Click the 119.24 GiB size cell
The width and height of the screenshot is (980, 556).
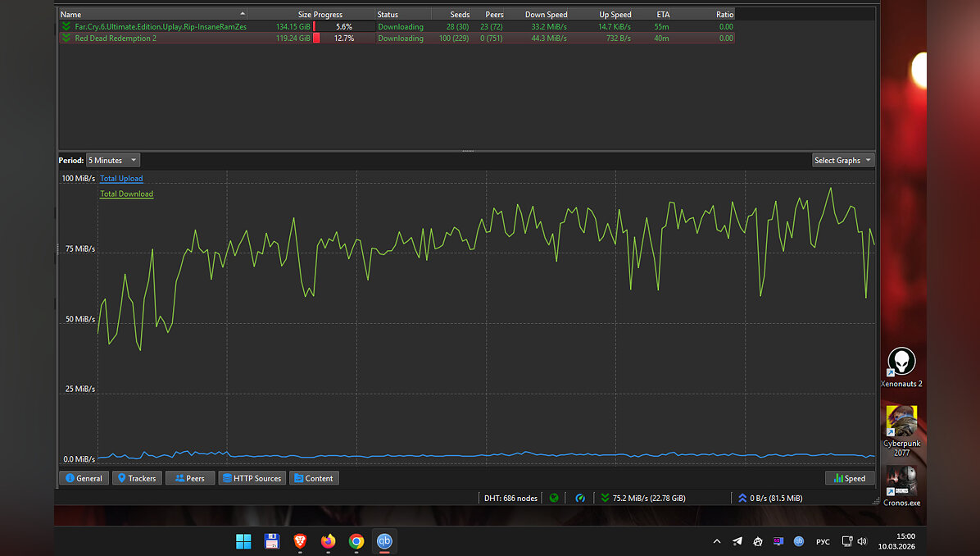(x=293, y=39)
